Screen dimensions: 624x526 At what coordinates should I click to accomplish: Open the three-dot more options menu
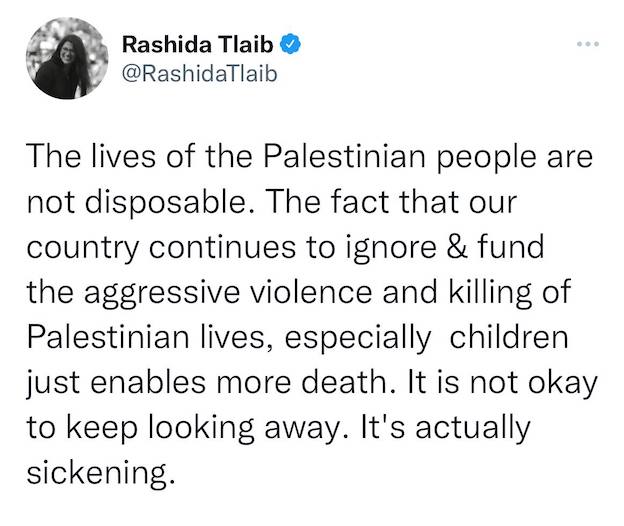tap(588, 44)
